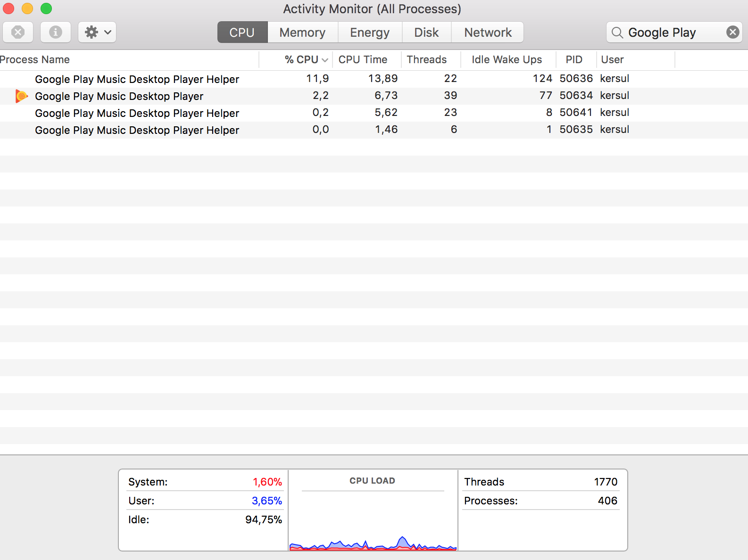Switch to the Memory tab

[302, 32]
